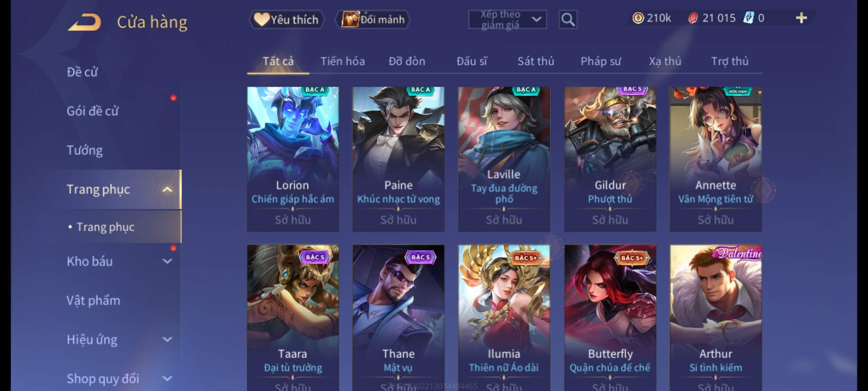Select the Tiến hóa tab
The width and height of the screenshot is (868, 391).
[x=342, y=61]
